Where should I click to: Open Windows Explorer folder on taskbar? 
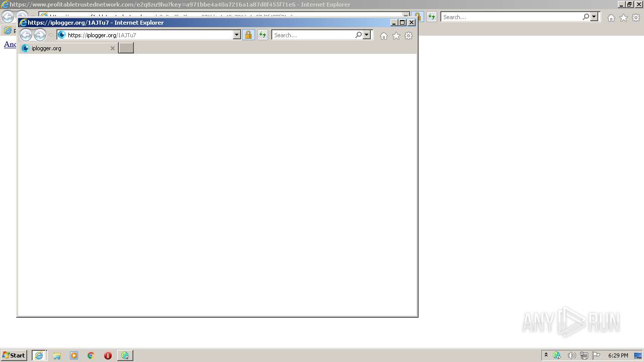click(x=57, y=355)
